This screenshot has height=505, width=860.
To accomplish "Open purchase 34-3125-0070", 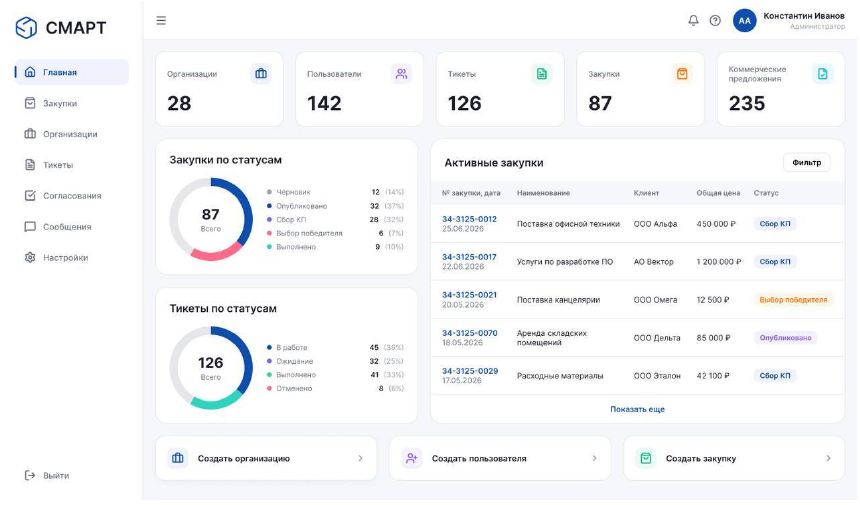I will pyautogui.click(x=471, y=333).
